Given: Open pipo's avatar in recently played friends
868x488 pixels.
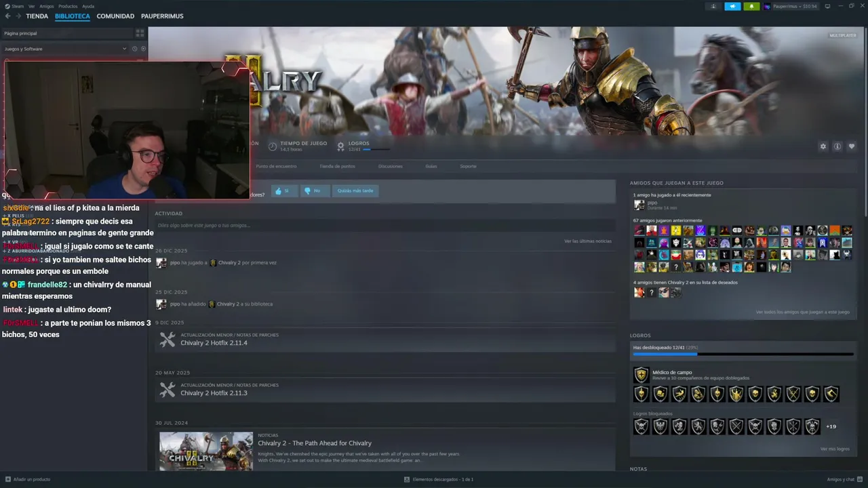Looking at the screenshot, I should click(x=639, y=205).
